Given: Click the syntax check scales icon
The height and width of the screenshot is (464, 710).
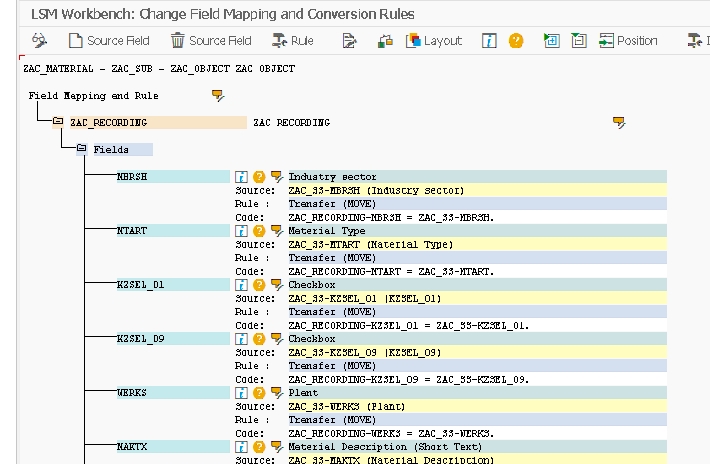Looking at the screenshot, I should [385, 41].
